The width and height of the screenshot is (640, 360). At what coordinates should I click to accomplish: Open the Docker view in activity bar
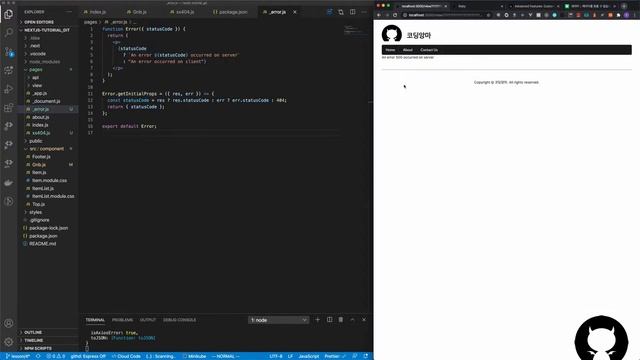[x=9, y=182]
